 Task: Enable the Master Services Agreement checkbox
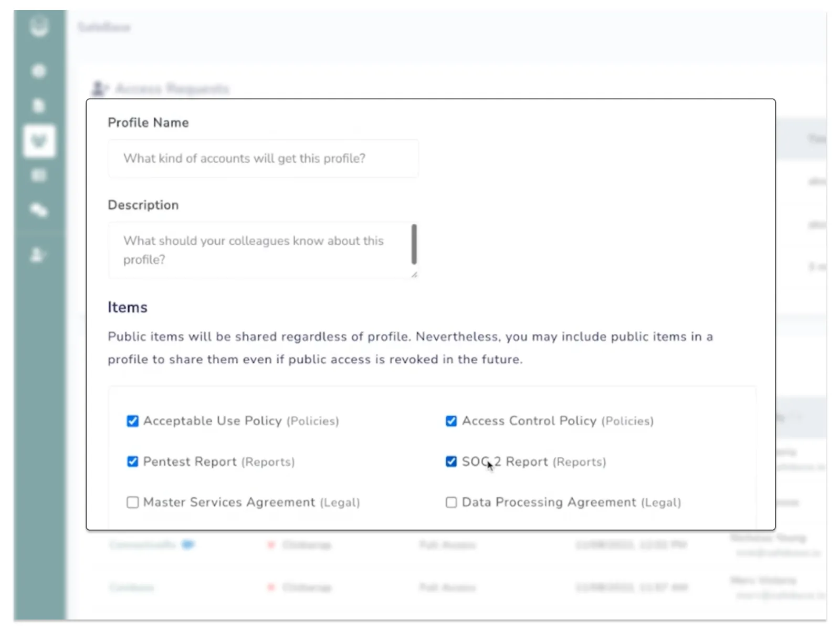[133, 502]
